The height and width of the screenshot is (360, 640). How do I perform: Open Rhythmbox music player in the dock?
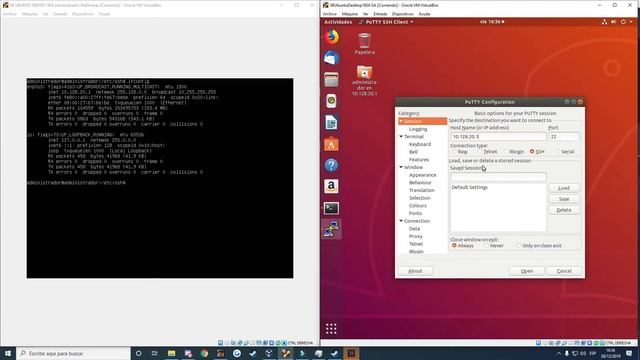tap(331, 101)
